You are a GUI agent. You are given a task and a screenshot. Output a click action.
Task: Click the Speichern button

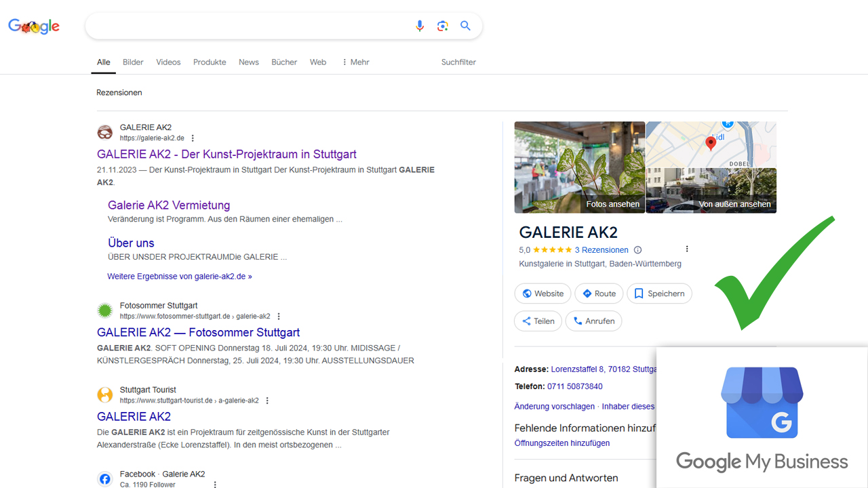(x=659, y=293)
